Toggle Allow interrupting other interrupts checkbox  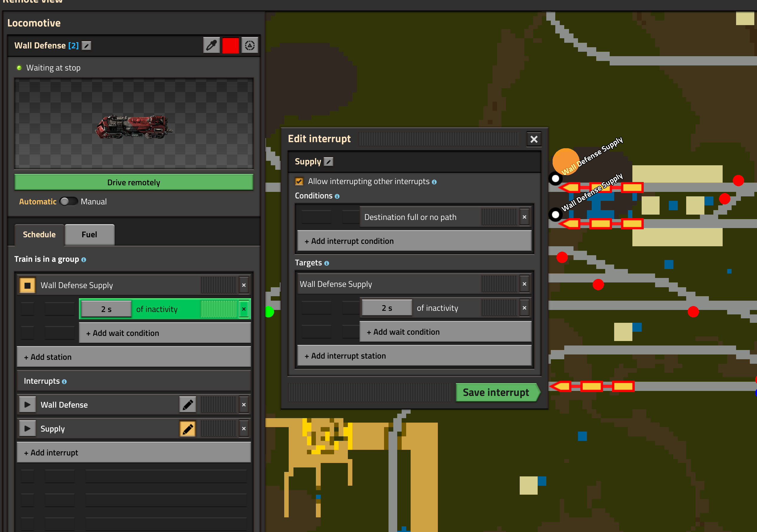pyautogui.click(x=299, y=181)
